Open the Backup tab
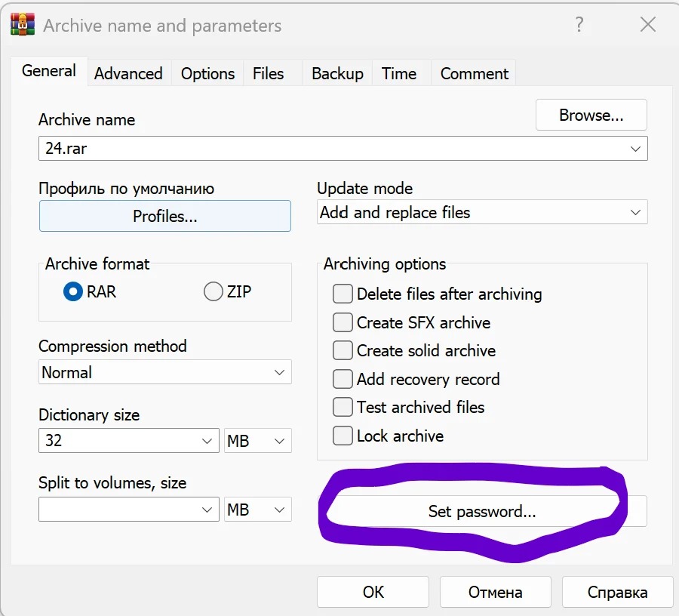 click(337, 73)
